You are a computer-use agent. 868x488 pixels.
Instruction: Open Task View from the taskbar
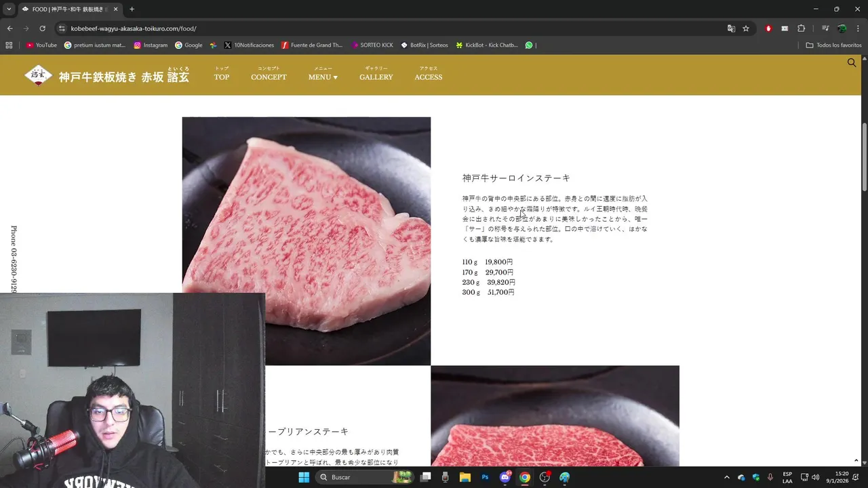point(425,477)
